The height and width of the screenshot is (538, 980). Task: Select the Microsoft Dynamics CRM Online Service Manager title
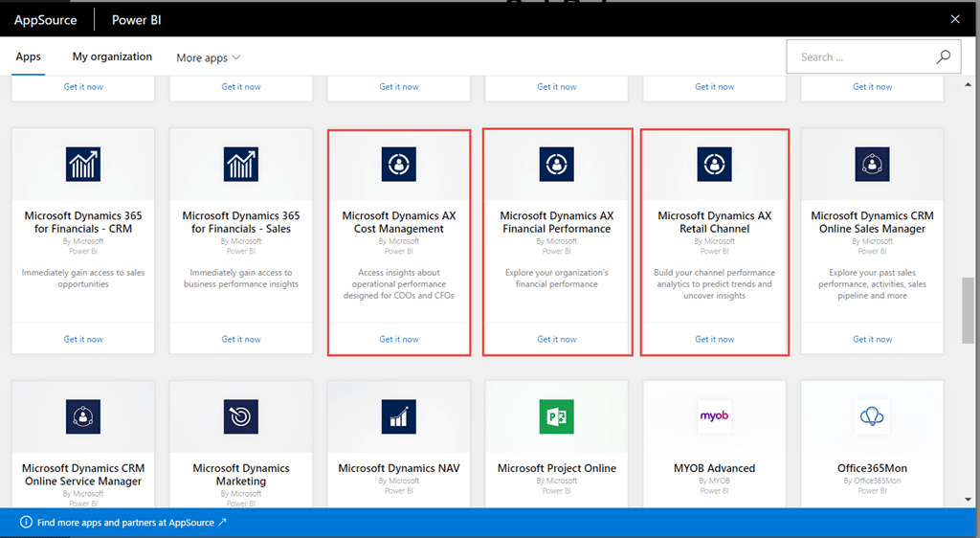[x=83, y=474]
